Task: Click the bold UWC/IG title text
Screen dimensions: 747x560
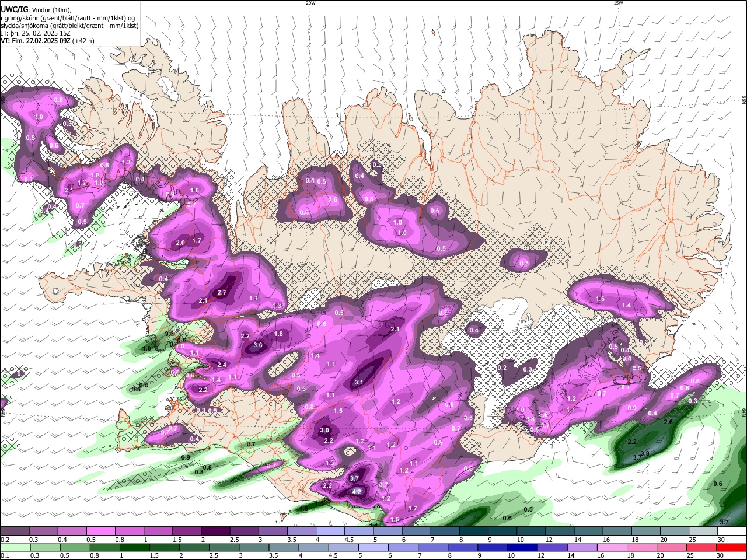Action: pos(14,9)
